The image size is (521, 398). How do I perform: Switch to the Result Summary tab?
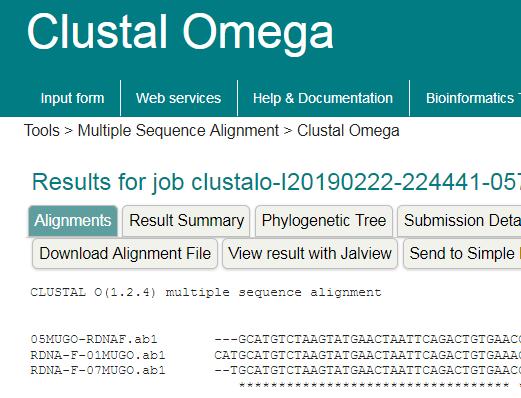point(186,221)
